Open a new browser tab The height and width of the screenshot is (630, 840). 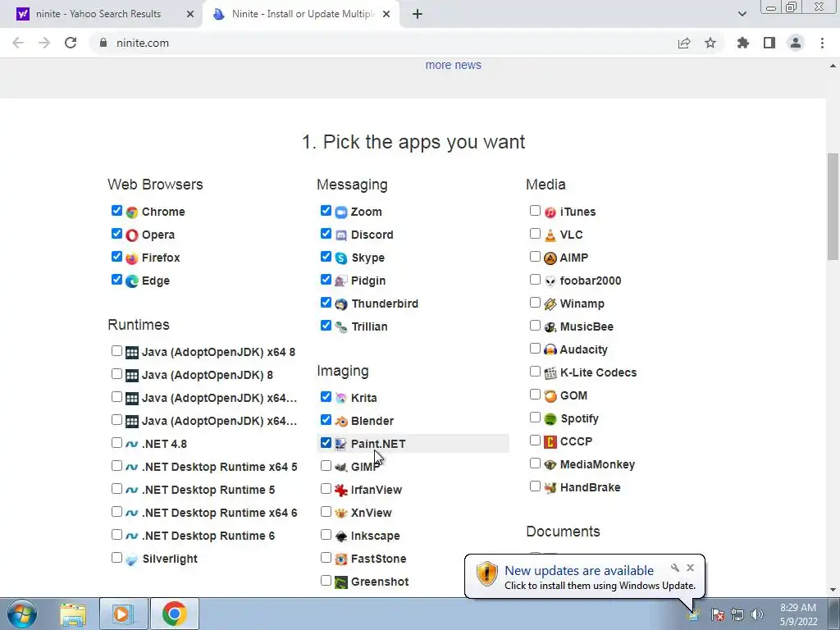click(x=418, y=15)
